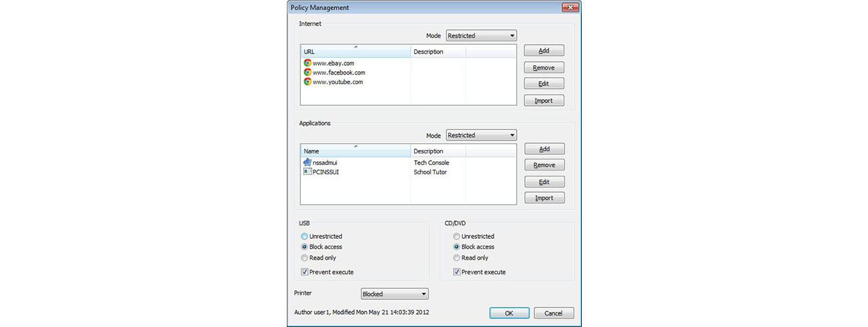Click the PCINSSUI application icon
This screenshot has height=327, width=868.
[x=307, y=172]
